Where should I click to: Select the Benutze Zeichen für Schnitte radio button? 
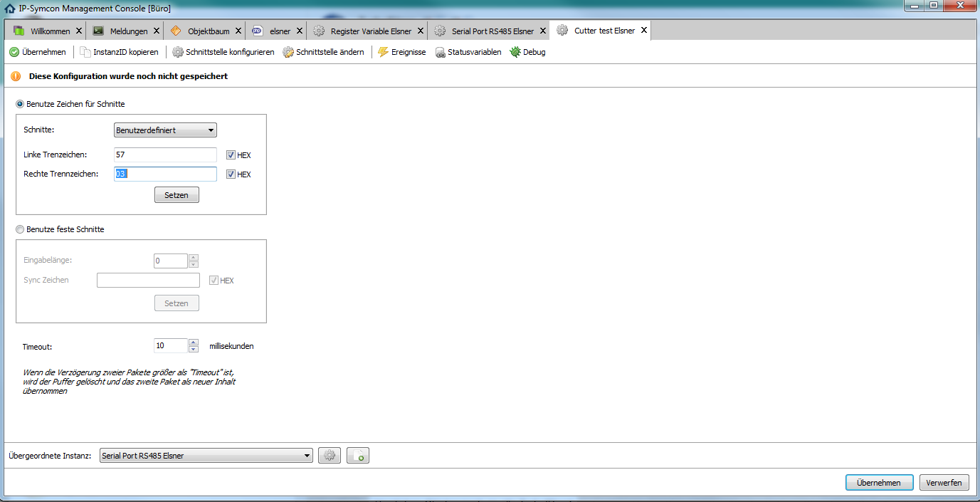point(21,104)
